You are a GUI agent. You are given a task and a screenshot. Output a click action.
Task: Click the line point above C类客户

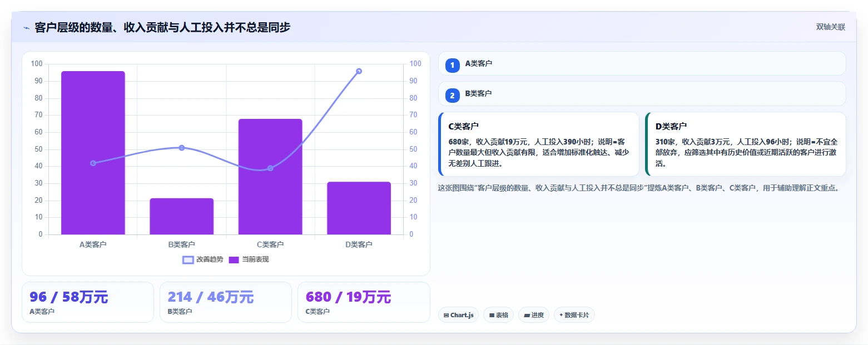[270, 168]
